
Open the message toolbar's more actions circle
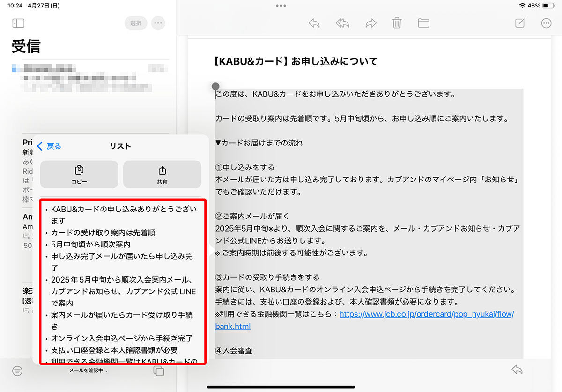pyautogui.click(x=546, y=23)
